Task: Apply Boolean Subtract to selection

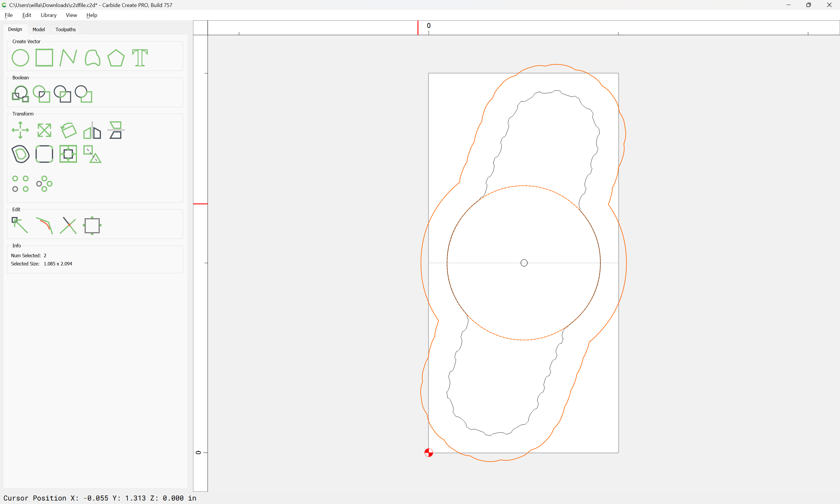Action: 62,94
